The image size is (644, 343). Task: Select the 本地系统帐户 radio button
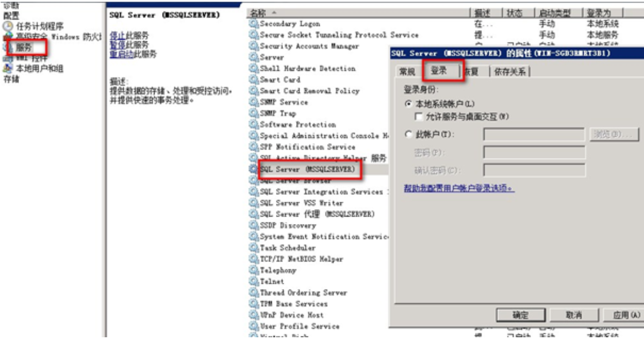pyautogui.click(x=408, y=104)
